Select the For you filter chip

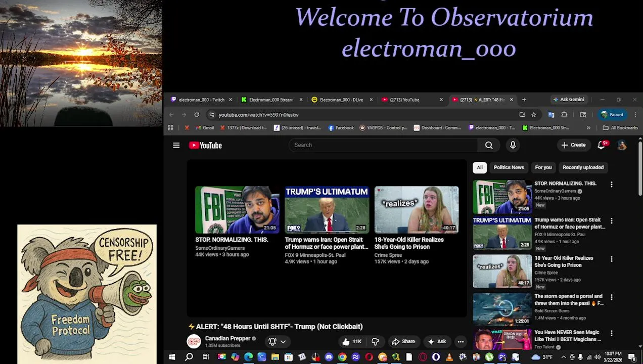click(x=543, y=167)
